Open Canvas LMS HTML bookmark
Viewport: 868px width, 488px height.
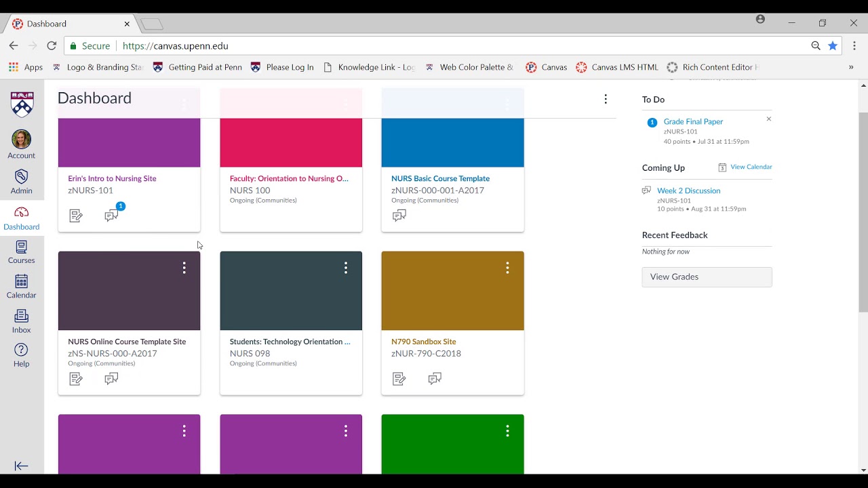tap(617, 67)
